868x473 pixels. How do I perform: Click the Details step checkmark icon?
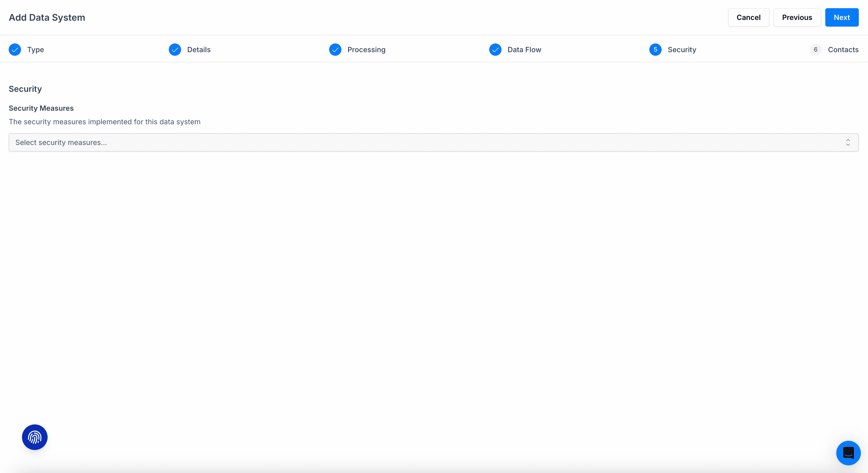tap(175, 50)
